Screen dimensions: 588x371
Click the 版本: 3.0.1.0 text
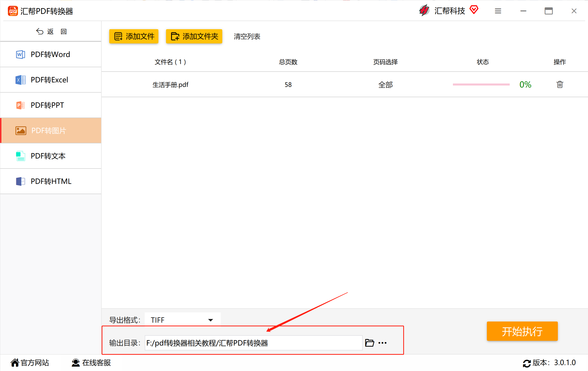point(554,363)
